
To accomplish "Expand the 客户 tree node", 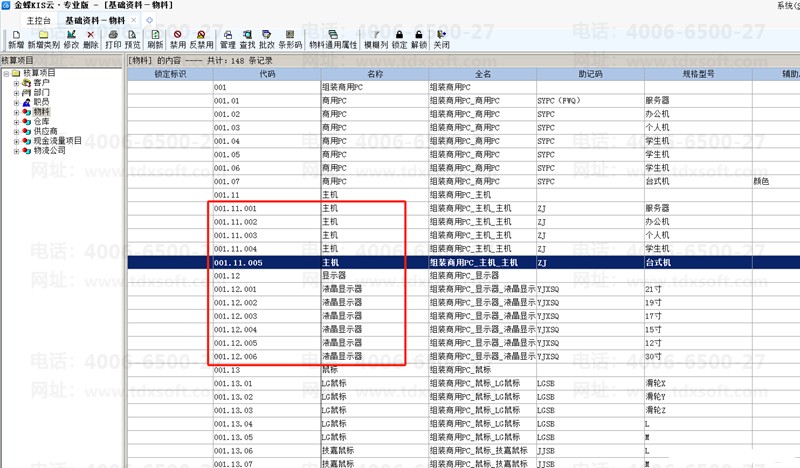I will point(16,83).
